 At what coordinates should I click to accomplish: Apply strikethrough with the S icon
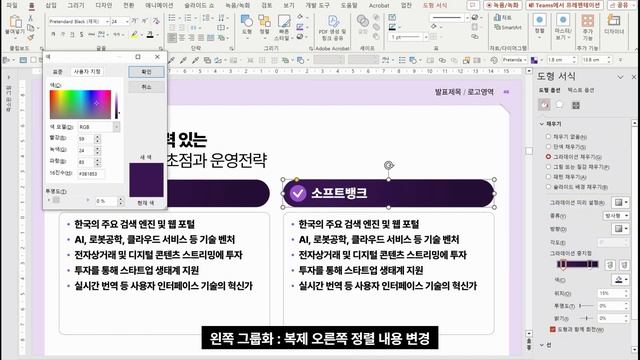pos(81,35)
